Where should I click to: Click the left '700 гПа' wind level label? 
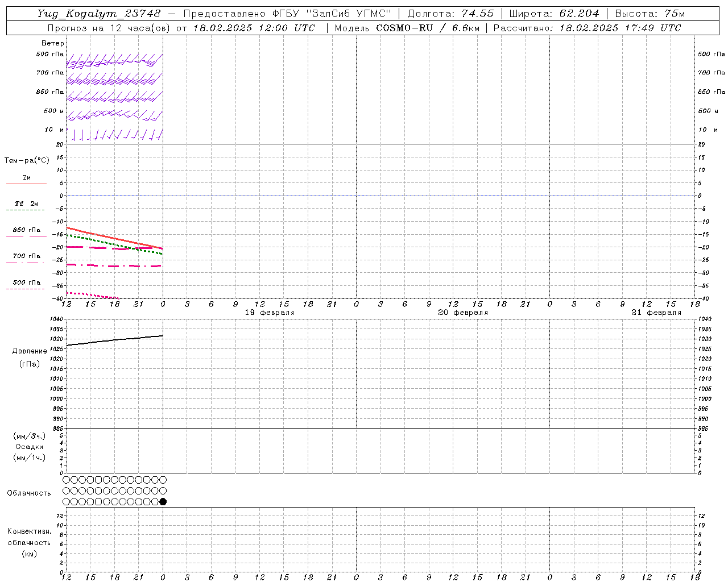[x=50, y=73]
